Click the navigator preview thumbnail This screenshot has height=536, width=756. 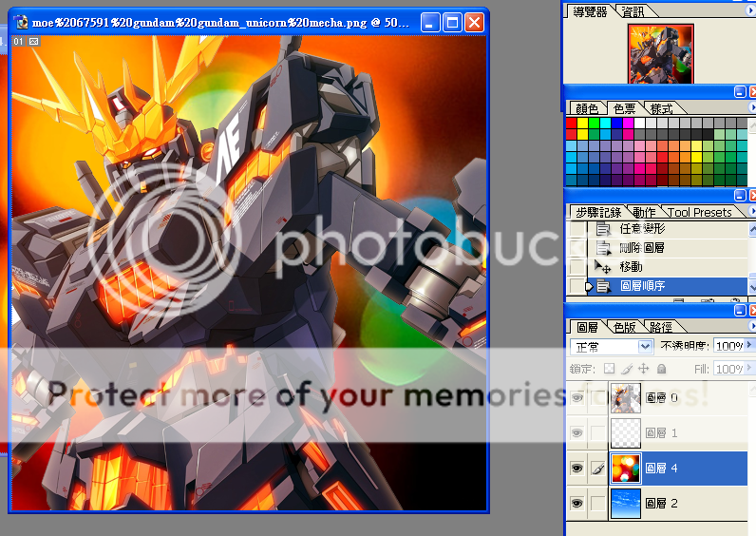pos(659,52)
